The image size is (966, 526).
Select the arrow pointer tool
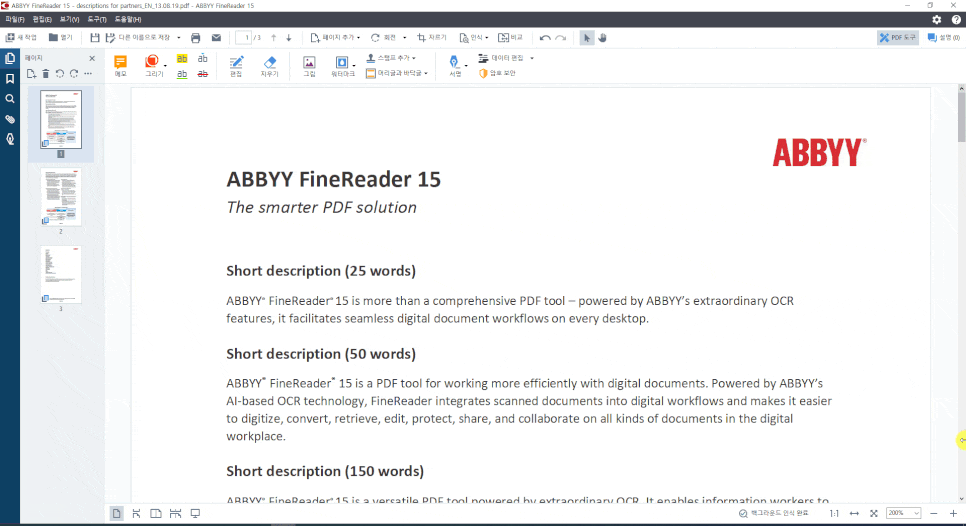click(x=586, y=38)
